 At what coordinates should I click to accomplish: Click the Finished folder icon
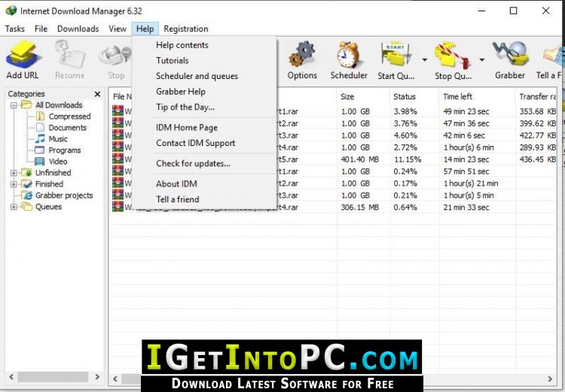26,184
